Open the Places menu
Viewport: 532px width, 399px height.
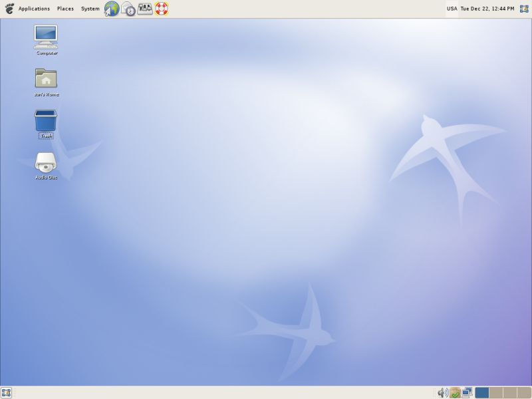tap(65, 9)
